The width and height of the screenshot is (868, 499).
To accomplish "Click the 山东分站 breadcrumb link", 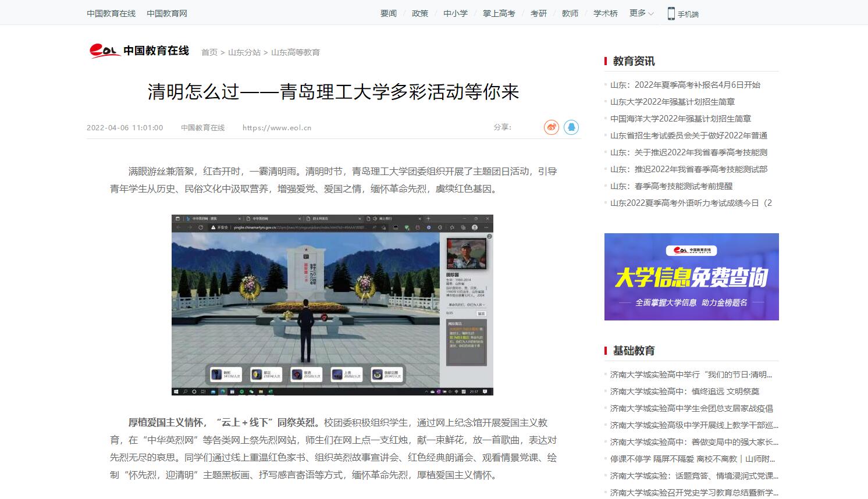I will tap(244, 52).
